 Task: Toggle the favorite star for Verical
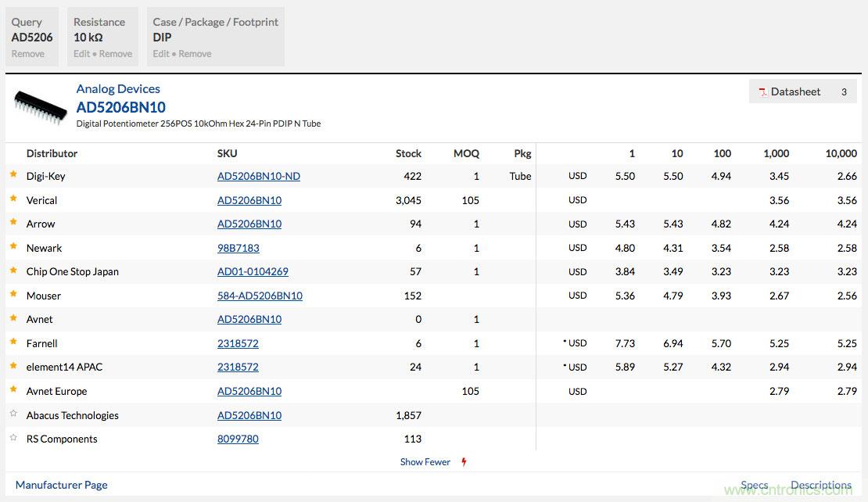(x=13, y=199)
